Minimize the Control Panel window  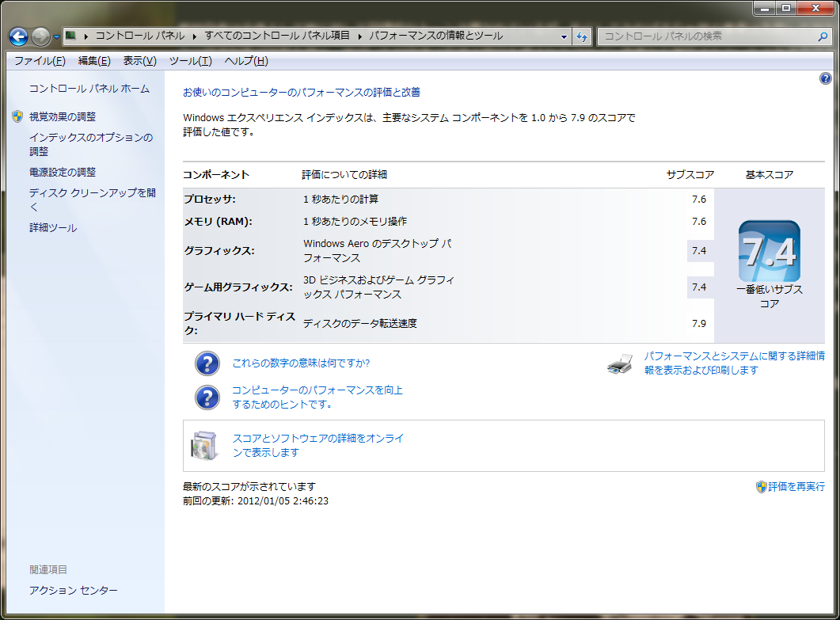(x=765, y=8)
